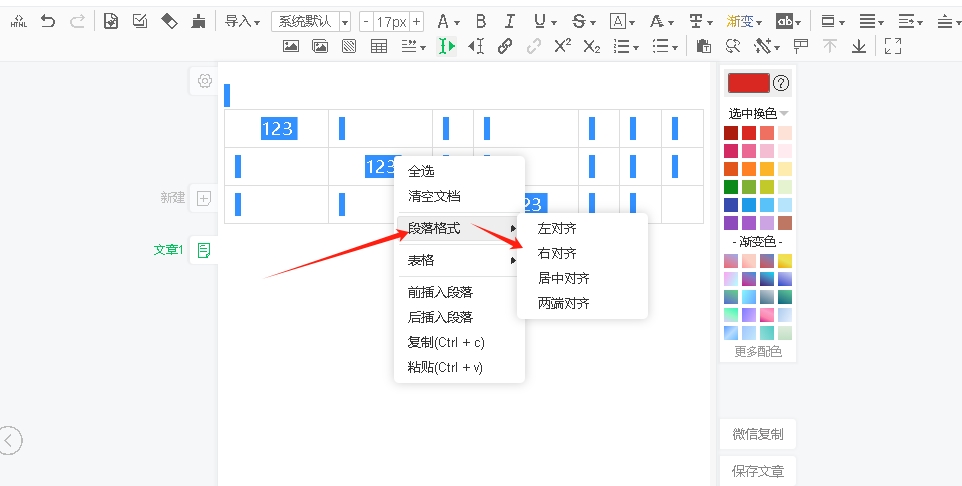Open the 导入 import dropdown
Image resolution: width=962 pixels, height=486 pixels.
point(242,21)
